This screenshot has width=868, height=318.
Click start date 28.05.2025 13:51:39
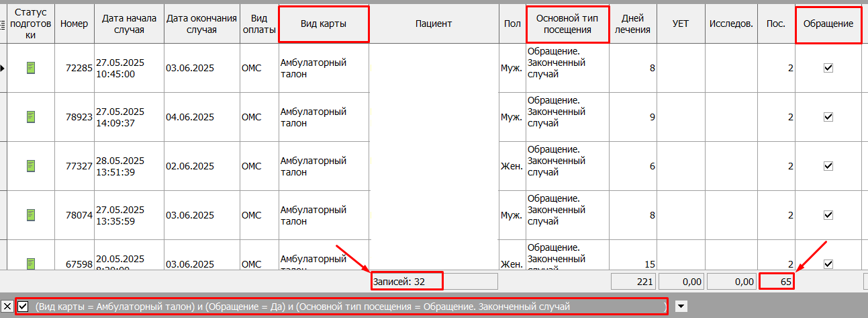tap(129, 166)
